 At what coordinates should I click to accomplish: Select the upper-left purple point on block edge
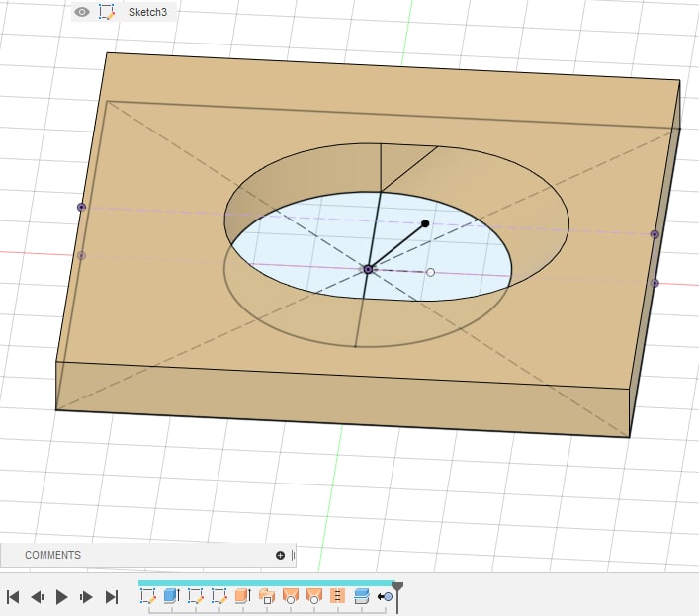point(81,207)
